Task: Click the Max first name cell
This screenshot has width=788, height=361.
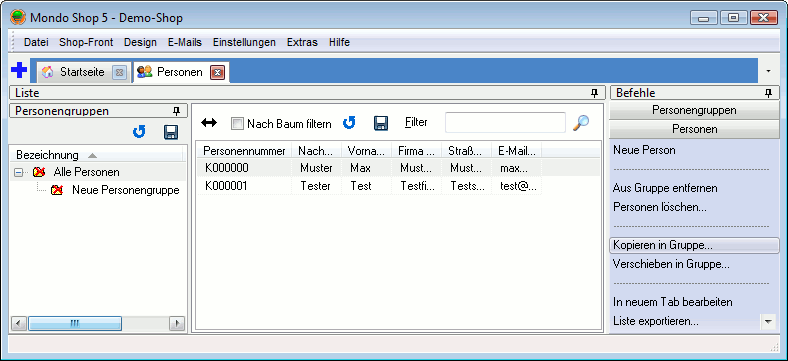Action: [367, 167]
